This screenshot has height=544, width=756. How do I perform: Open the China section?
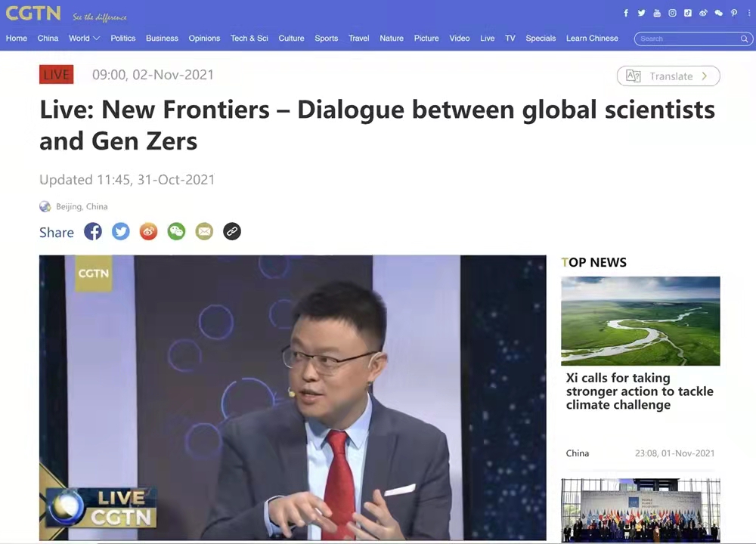point(48,39)
